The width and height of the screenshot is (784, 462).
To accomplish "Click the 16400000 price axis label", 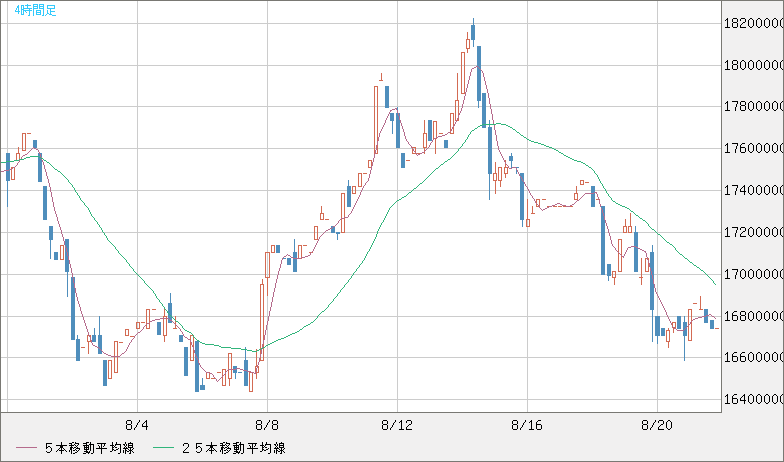I will coord(754,399).
